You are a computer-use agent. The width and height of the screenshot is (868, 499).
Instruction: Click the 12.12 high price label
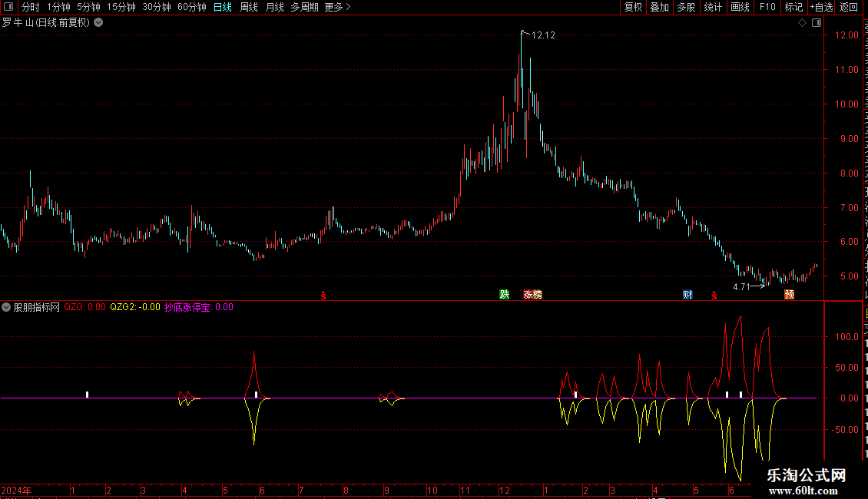[543, 35]
